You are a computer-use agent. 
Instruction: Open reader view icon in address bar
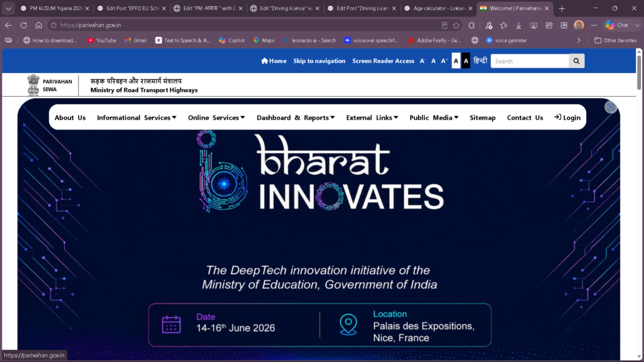pos(445,25)
